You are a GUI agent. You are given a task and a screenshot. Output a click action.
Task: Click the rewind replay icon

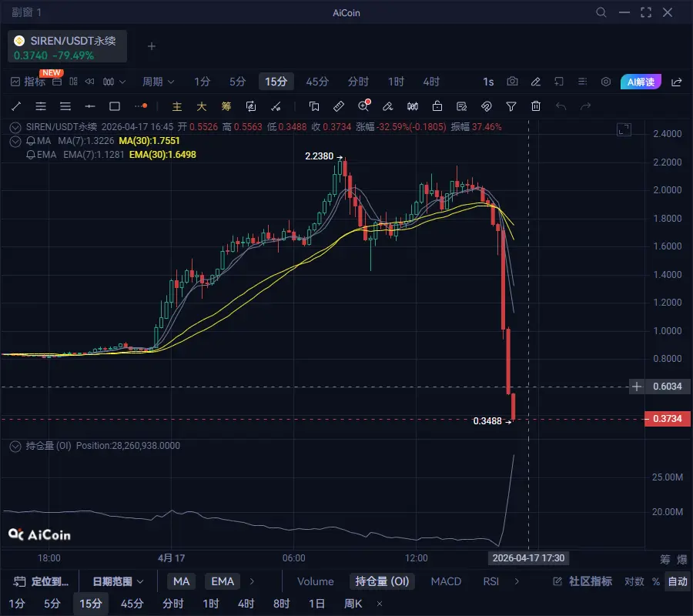[x=90, y=82]
